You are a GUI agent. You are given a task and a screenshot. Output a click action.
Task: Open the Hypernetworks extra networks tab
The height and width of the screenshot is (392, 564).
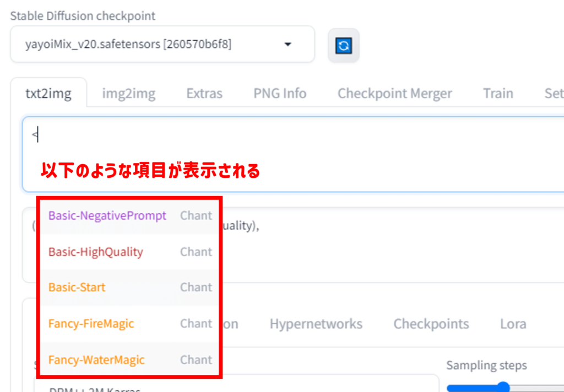point(316,324)
